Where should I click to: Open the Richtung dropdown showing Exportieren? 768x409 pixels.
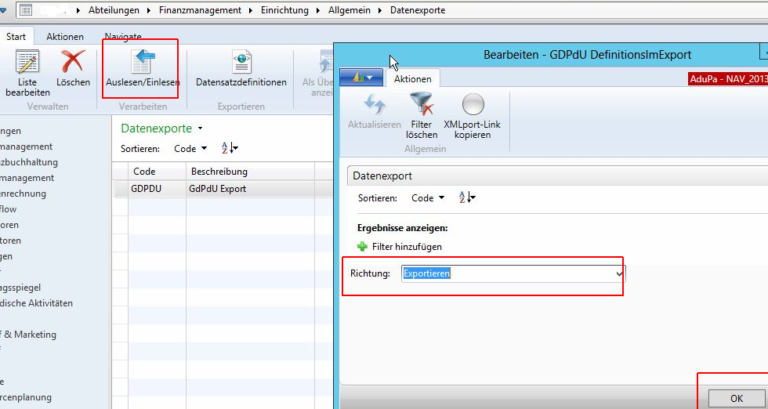pyautogui.click(x=619, y=273)
